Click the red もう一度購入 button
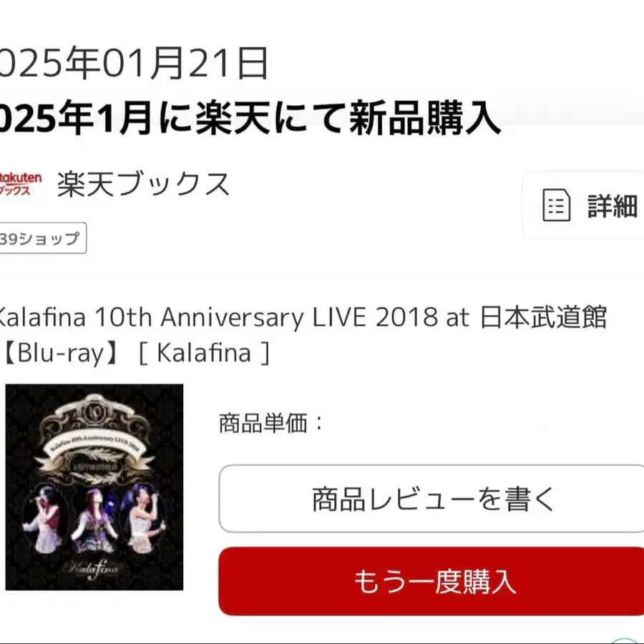Image resolution: width=644 pixels, height=644 pixels. tap(431, 581)
